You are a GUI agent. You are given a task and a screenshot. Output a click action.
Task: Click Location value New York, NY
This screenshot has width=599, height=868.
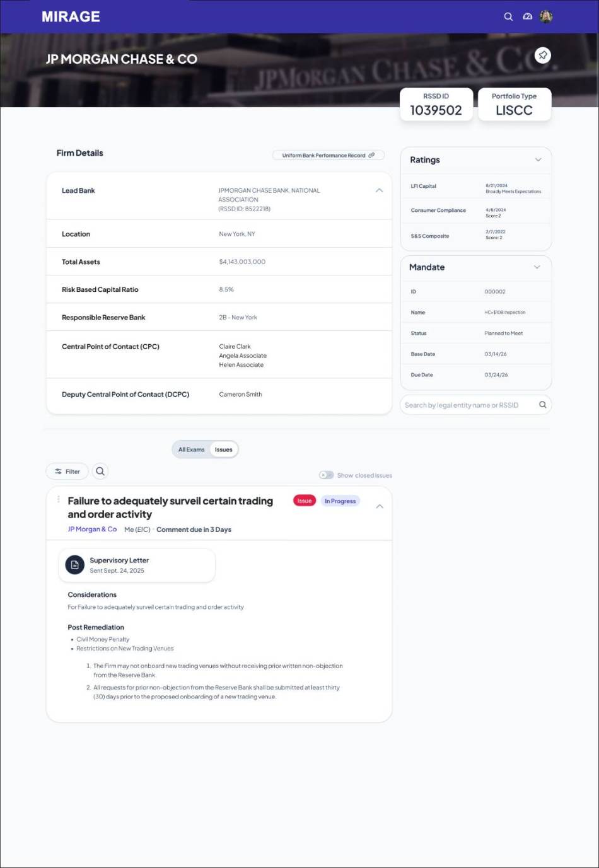click(x=237, y=234)
